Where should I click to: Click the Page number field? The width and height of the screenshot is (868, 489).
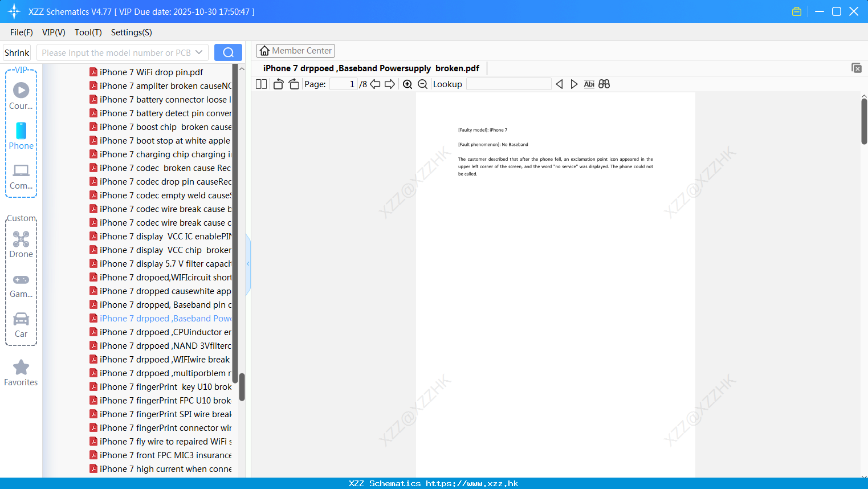click(x=344, y=84)
